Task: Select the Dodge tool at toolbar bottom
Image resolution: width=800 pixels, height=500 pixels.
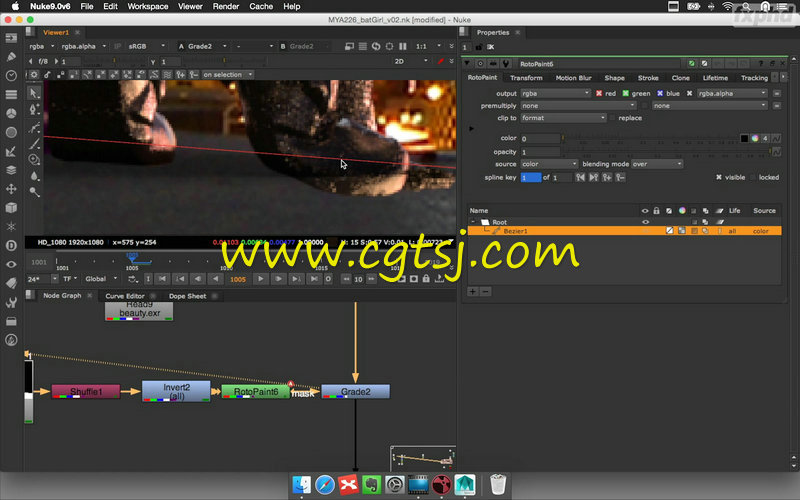Action: click(x=34, y=192)
